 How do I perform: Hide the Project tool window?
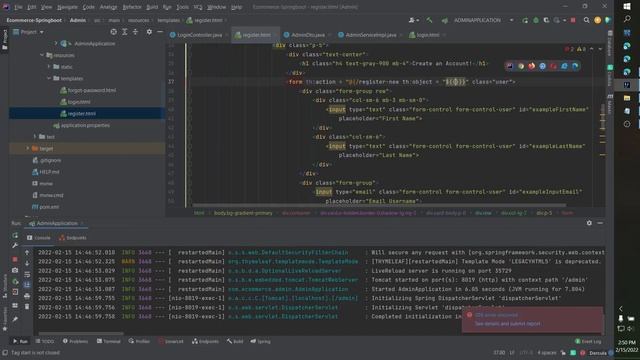pos(160,32)
